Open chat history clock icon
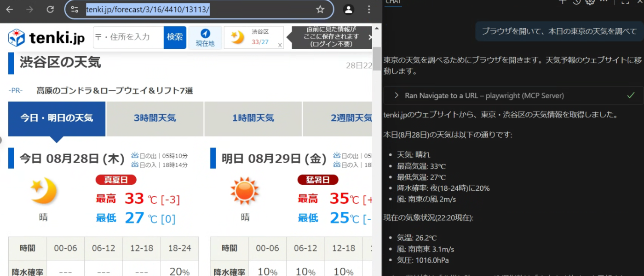644x276 pixels. [x=577, y=2]
